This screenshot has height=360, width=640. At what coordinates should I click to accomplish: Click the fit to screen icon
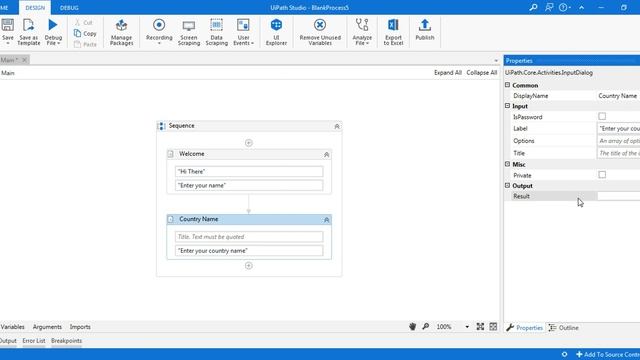point(480,327)
